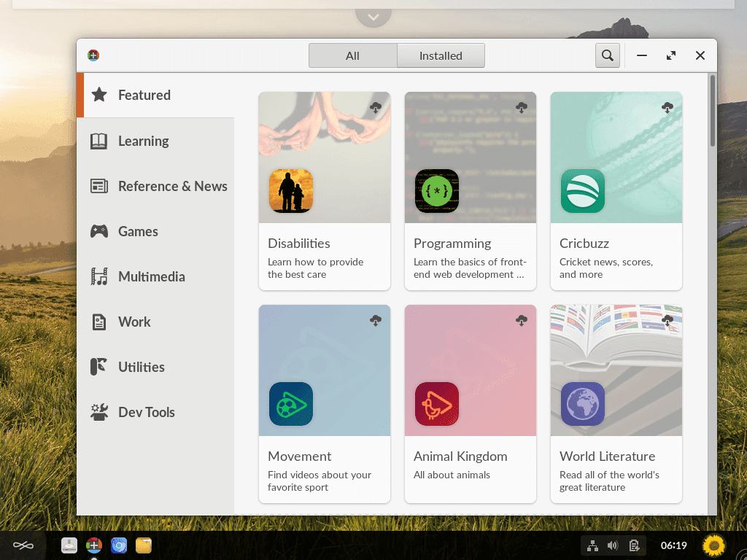The height and width of the screenshot is (560, 747).
Task: Click 'Find videos about your favorite sport' text
Action: 320,481
